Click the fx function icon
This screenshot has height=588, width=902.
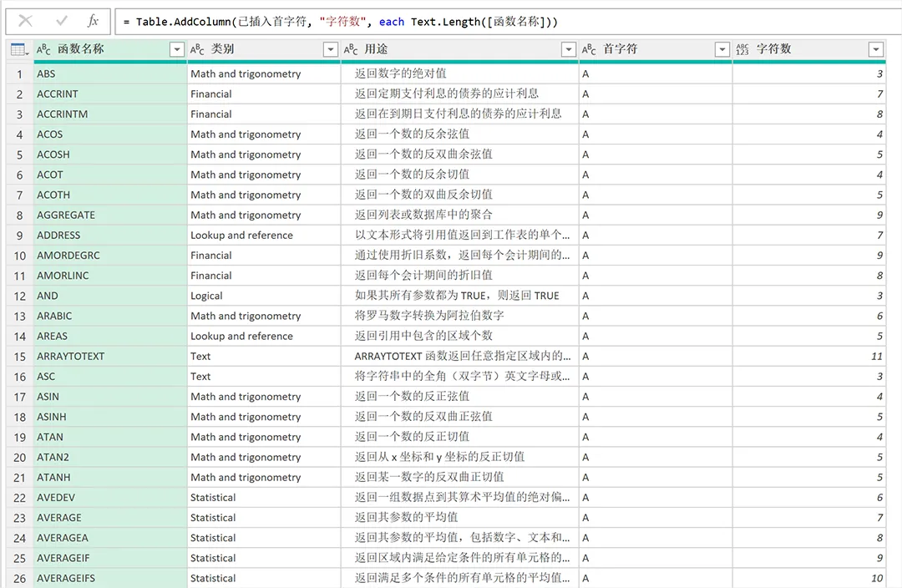pyautogui.click(x=93, y=21)
